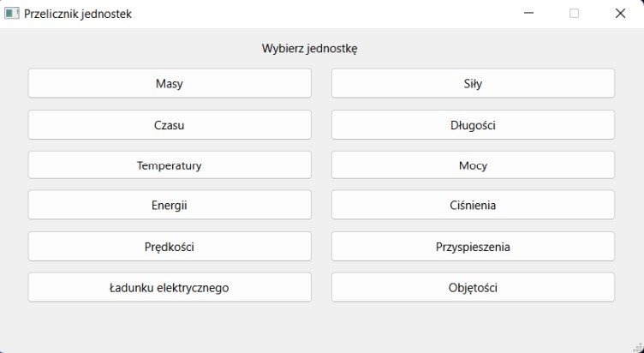Click the disabled maximize window icon
The width and height of the screenshot is (644, 353).
click(x=574, y=13)
